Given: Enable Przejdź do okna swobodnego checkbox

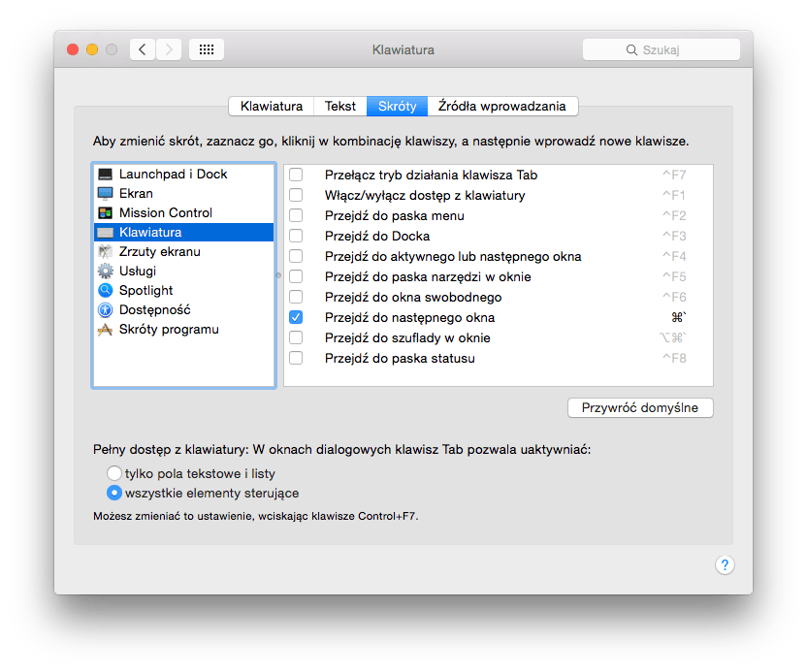Looking at the screenshot, I should (x=296, y=297).
